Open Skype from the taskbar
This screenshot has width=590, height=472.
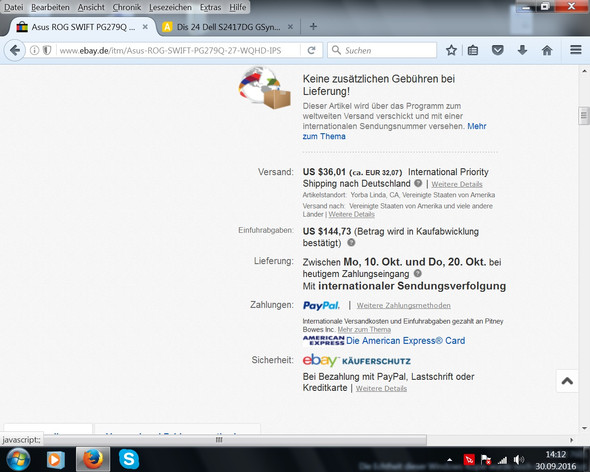tap(129, 460)
